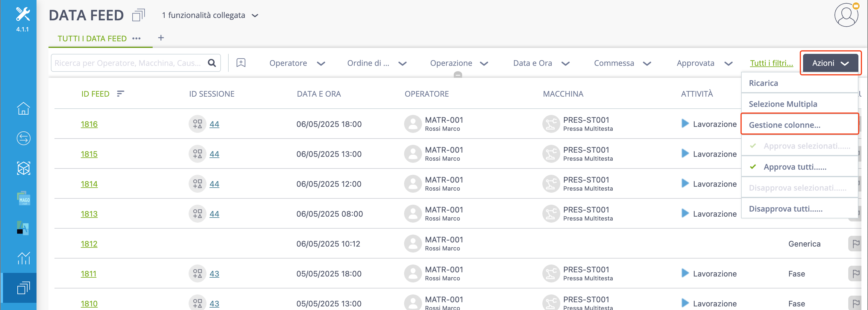The width and height of the screenshot is (868, 310).
Task: Open feed ID 1815 link
Action: 89,154
